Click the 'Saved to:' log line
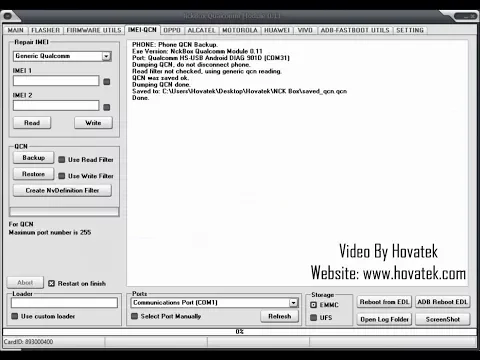 click(x=239, y=91)
